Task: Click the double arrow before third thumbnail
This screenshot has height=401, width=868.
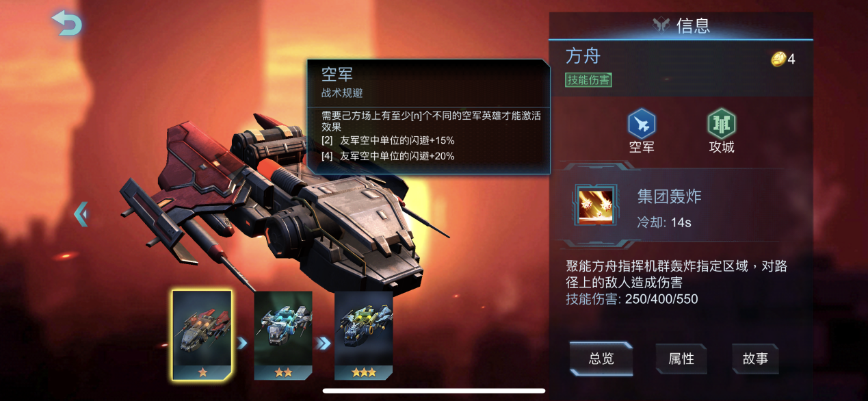Action: pos(323,342)
